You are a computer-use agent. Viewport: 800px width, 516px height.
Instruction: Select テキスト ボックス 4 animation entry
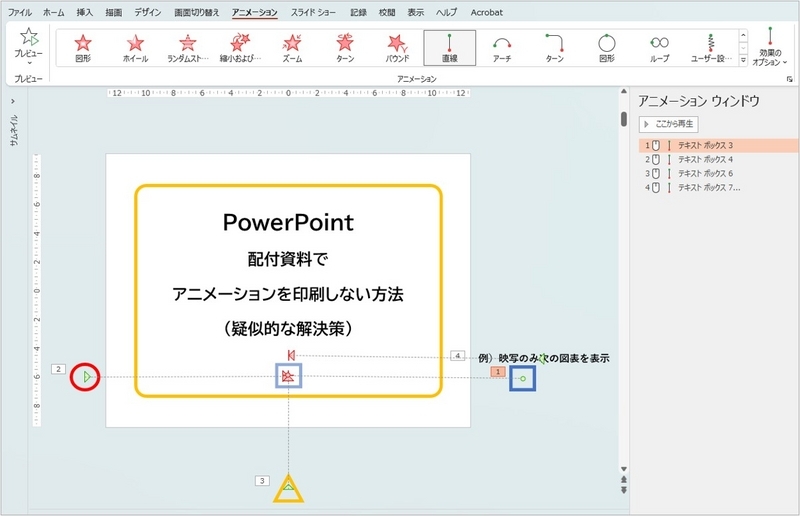pos(718,159)
